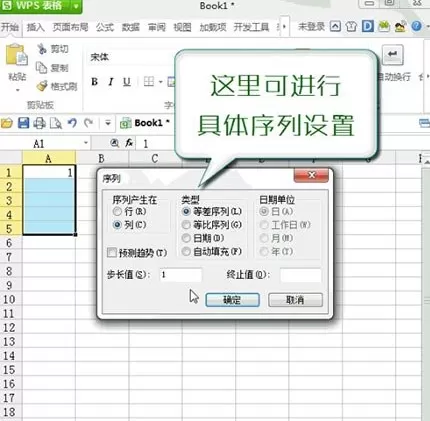Select Date (日期) type radio

(x=186, y=238)
